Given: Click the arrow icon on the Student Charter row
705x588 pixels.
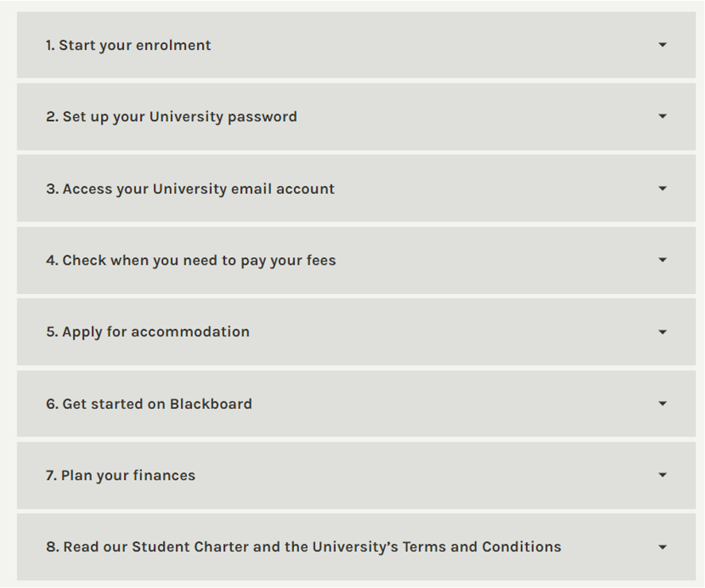Looking at the screenshot, I should [x=663, y=548].
